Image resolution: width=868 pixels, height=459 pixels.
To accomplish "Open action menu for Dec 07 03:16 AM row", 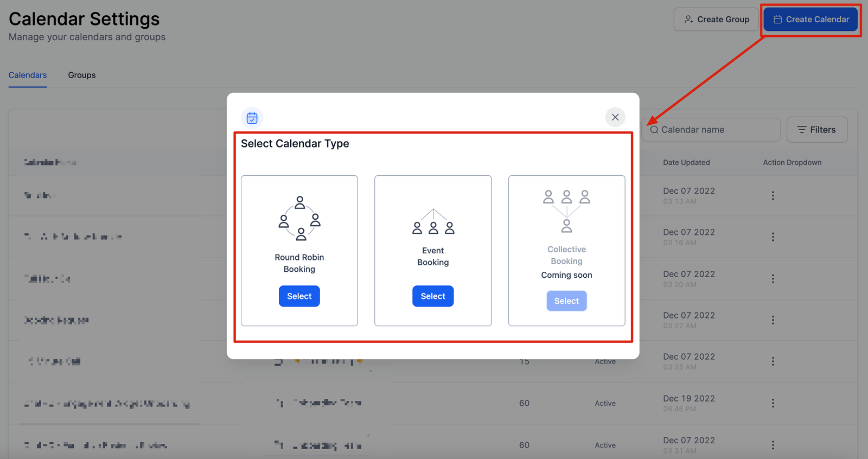I will click(x=773, y=237).
